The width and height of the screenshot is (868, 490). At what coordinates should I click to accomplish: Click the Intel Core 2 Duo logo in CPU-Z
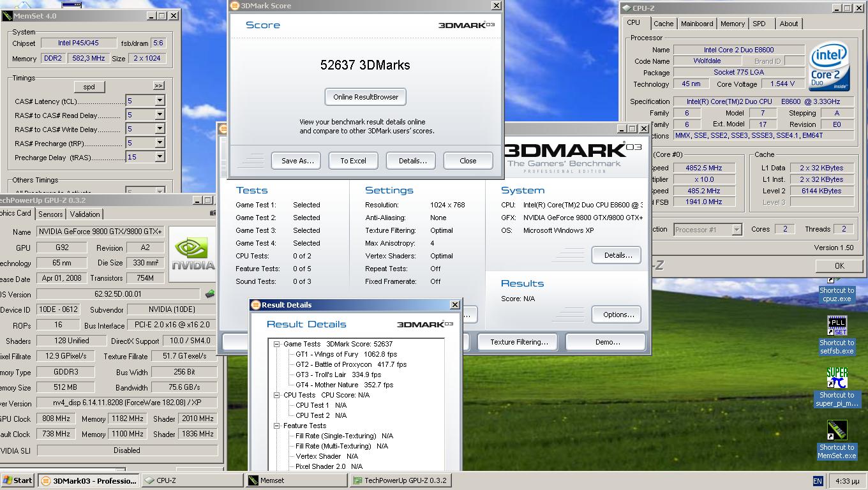pos(829,68)
